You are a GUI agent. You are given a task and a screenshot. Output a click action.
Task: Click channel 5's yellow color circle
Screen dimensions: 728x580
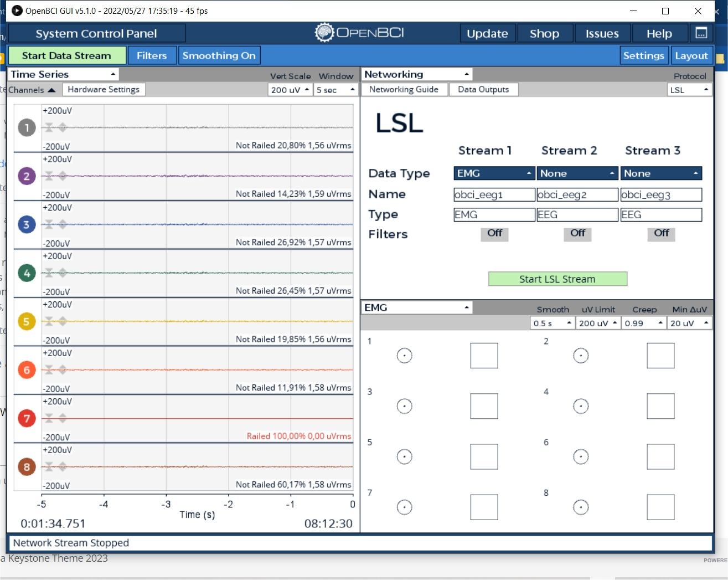coord(27,321)
